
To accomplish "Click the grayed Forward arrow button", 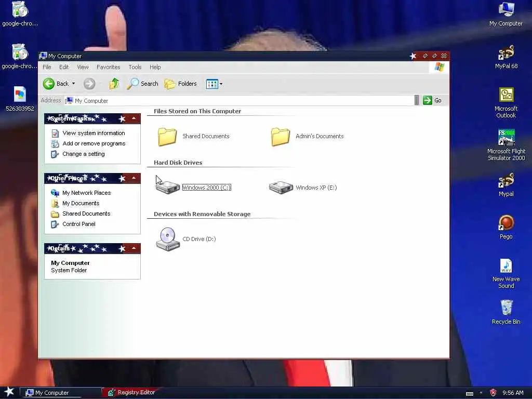I will click(89, 84).
